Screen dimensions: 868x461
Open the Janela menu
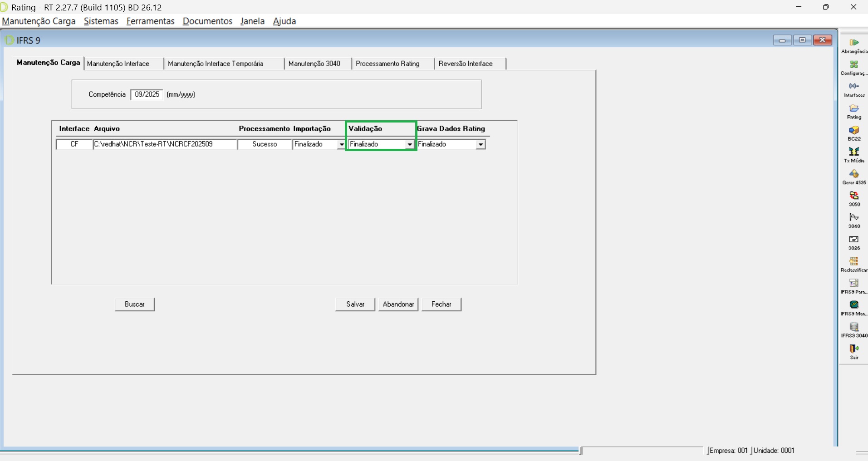pyautogui.click(x=252, y=21)
